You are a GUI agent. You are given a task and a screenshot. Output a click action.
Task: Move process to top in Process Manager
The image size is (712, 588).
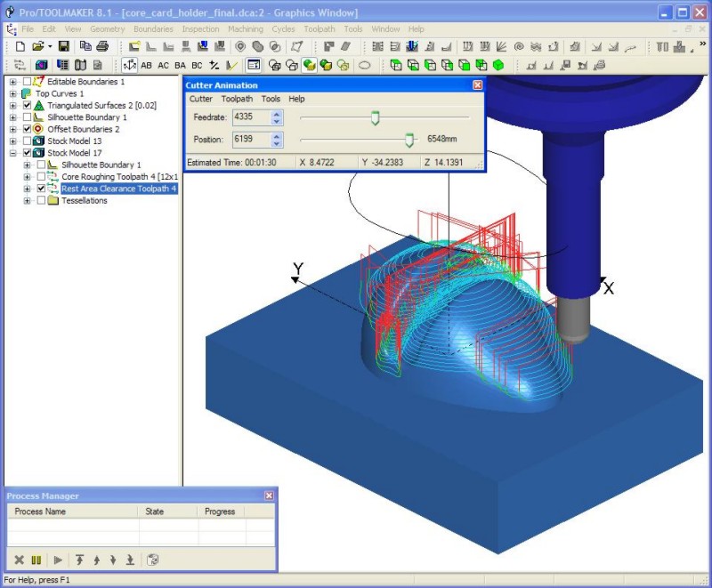tap(79, 560)
